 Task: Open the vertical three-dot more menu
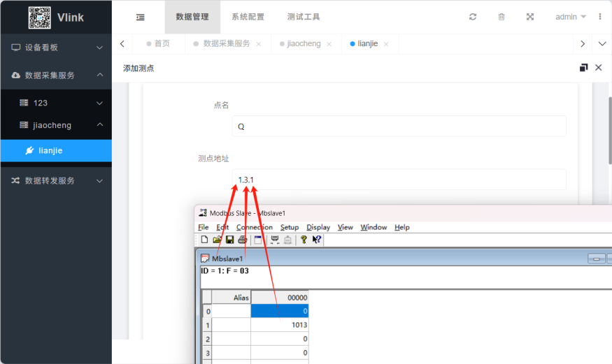(600, 16)
